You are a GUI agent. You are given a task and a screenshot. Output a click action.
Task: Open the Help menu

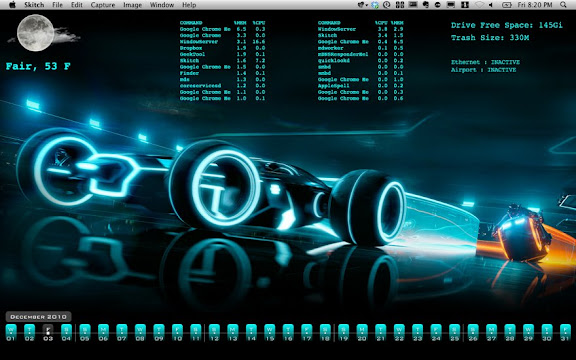[189, 5]
